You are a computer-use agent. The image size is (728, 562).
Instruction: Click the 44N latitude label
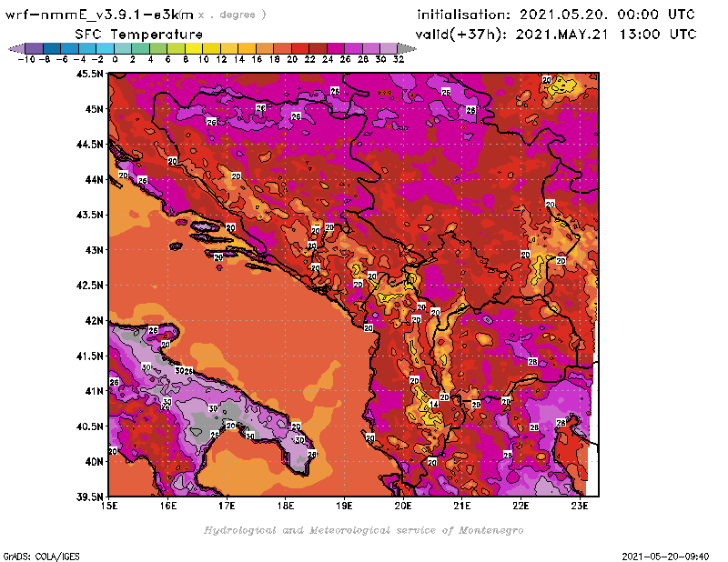(x=94, y=179)
